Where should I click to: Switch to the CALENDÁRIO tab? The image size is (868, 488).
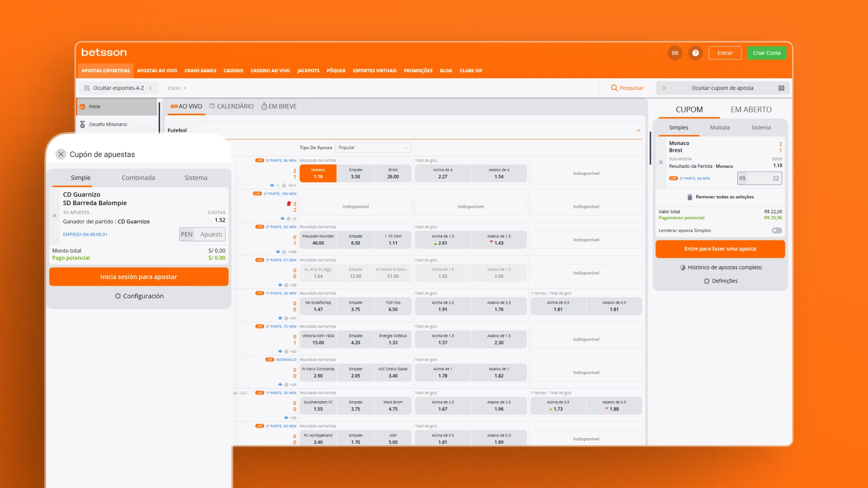coord(231,106)
